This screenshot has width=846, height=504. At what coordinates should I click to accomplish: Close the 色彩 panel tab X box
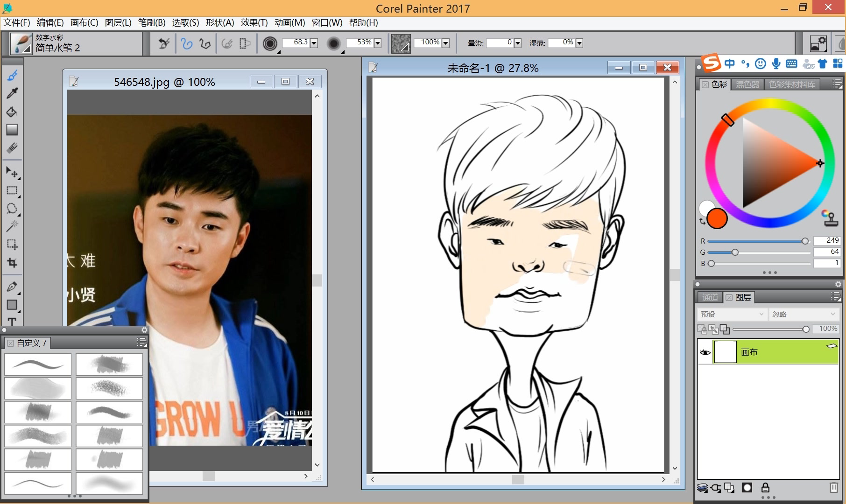[x=705, y=84]
